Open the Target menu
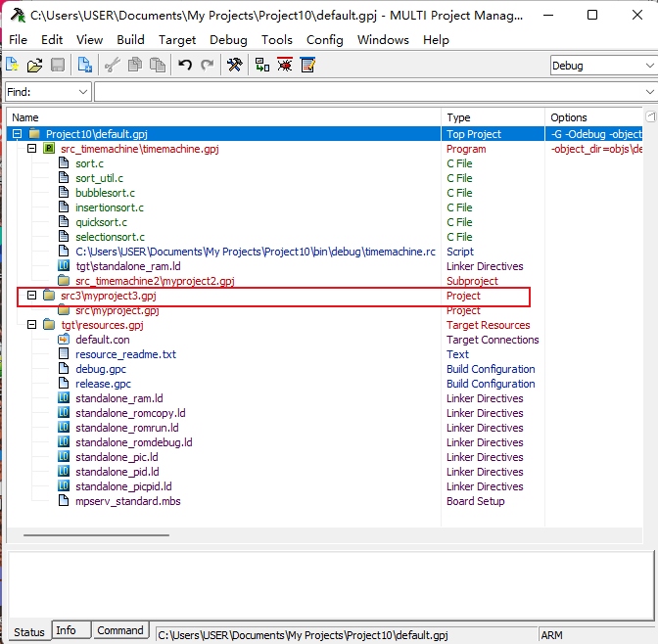658x644 pixels. [x=177, y=40]
